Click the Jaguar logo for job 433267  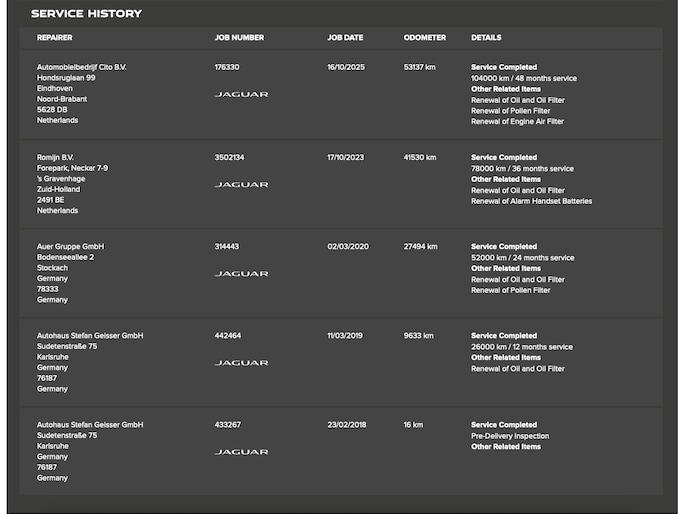[x=241, y=452]
